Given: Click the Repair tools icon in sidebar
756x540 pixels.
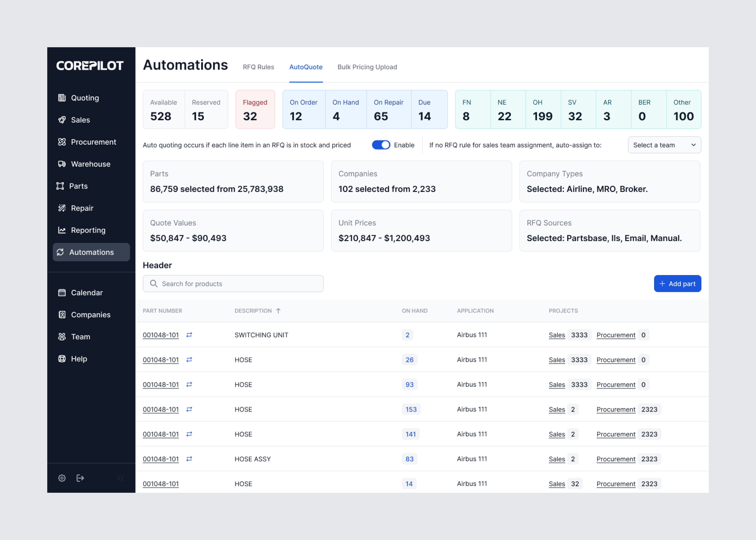Looking at the screenshot, I should tap(62, 208).
